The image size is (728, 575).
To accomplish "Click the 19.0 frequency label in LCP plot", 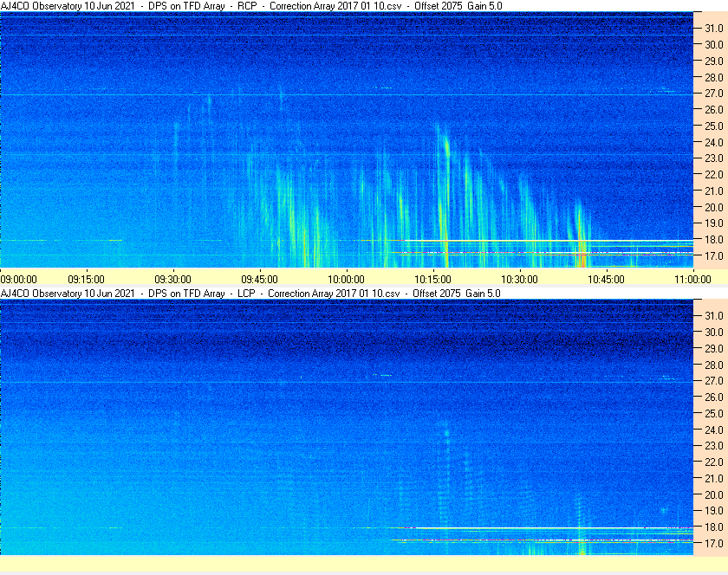I will click(714, 511).
